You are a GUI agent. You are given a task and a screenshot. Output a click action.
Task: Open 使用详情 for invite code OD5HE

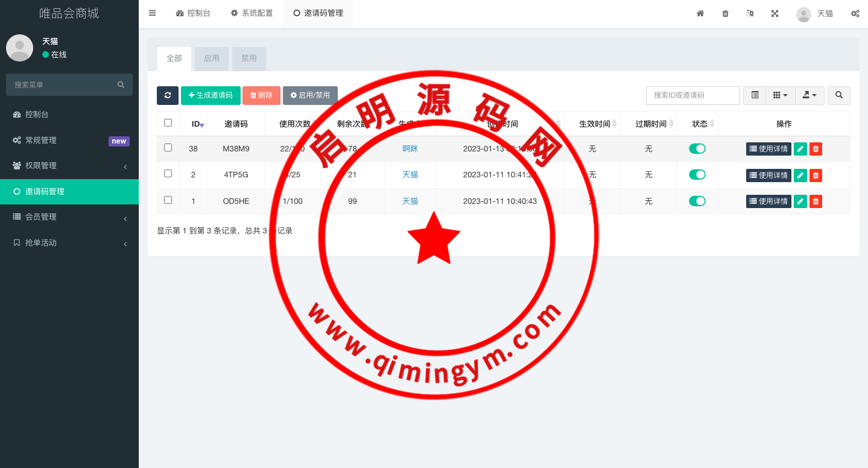768,201
